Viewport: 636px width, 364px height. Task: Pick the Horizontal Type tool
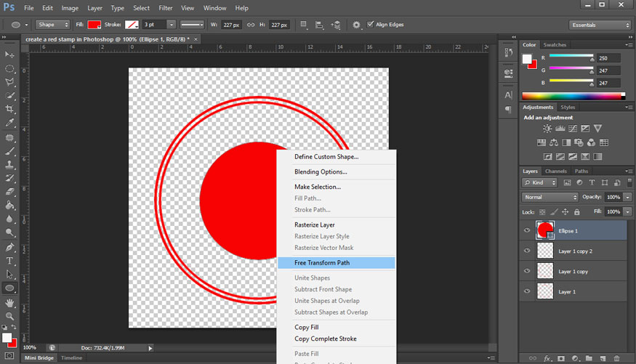(10, 261)
